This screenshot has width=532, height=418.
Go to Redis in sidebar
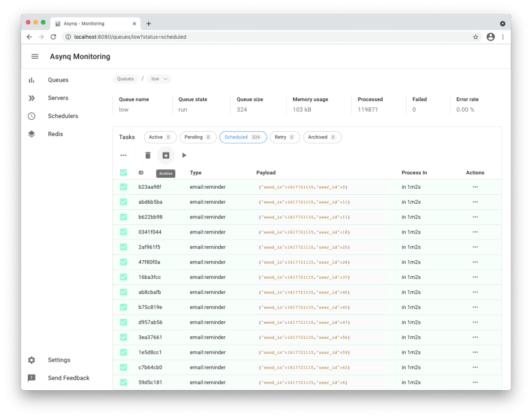point(55,134)
